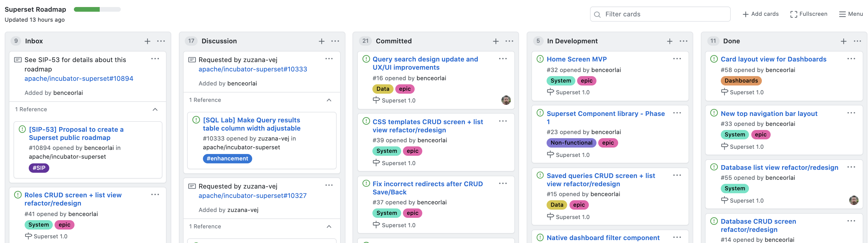This screenshot has height=243, width=868.
Task: Click the Superset Roadmap progress bar
Action: (97, 9)
